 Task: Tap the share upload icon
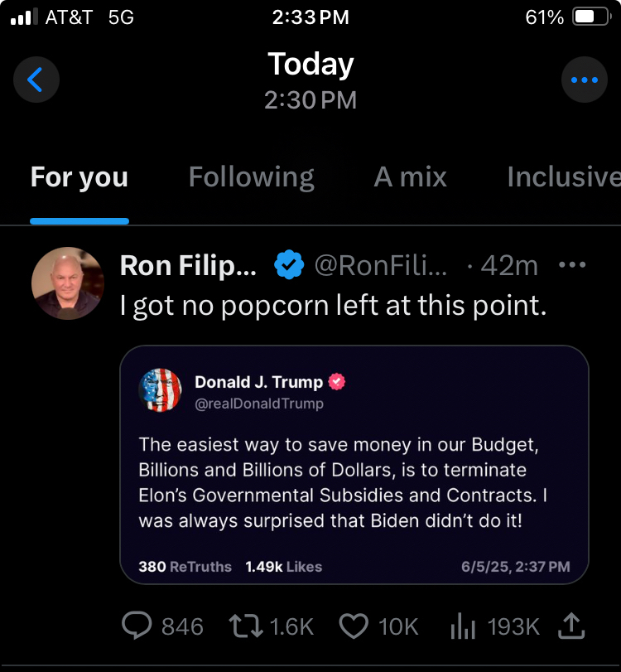coord(570,626)
